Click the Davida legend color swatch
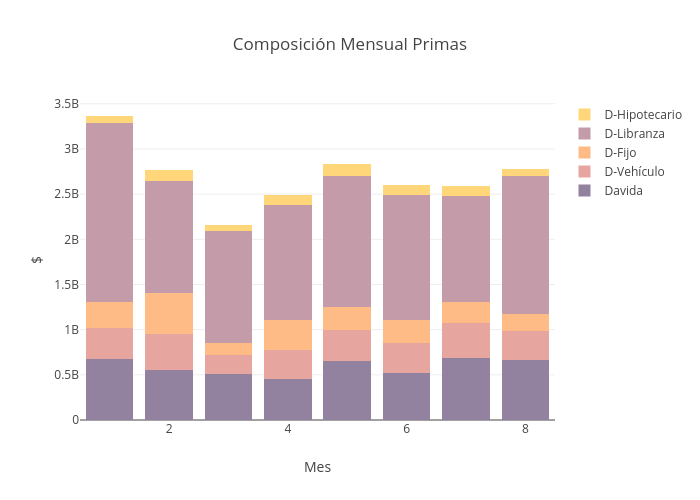 tap(585, 190)
